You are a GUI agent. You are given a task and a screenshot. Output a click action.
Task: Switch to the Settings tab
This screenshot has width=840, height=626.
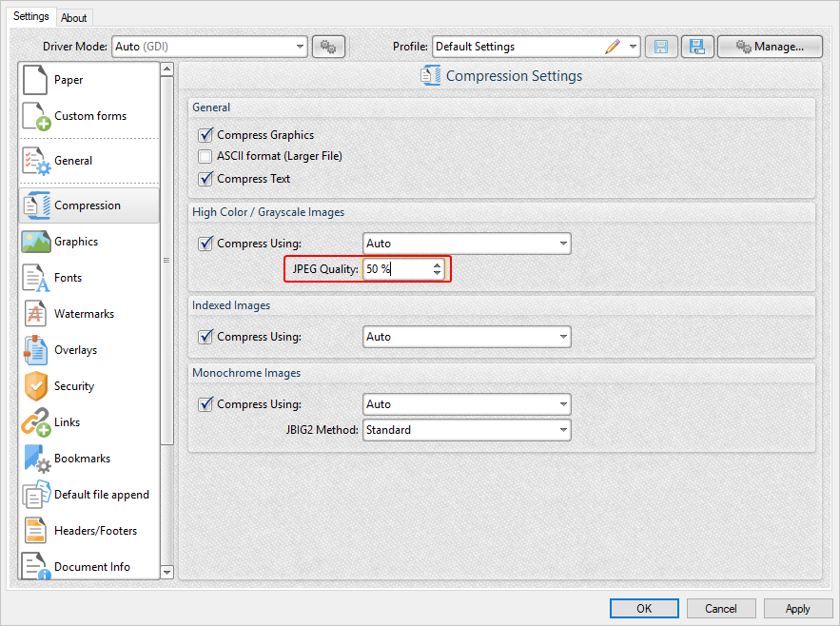point(31,16)
